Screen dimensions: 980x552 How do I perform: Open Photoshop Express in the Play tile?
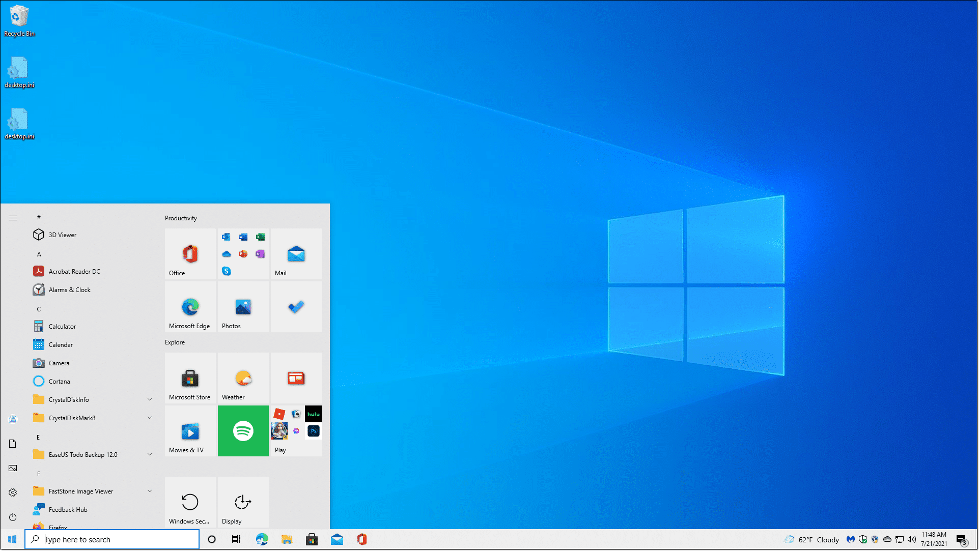click(x=314, y=431)
